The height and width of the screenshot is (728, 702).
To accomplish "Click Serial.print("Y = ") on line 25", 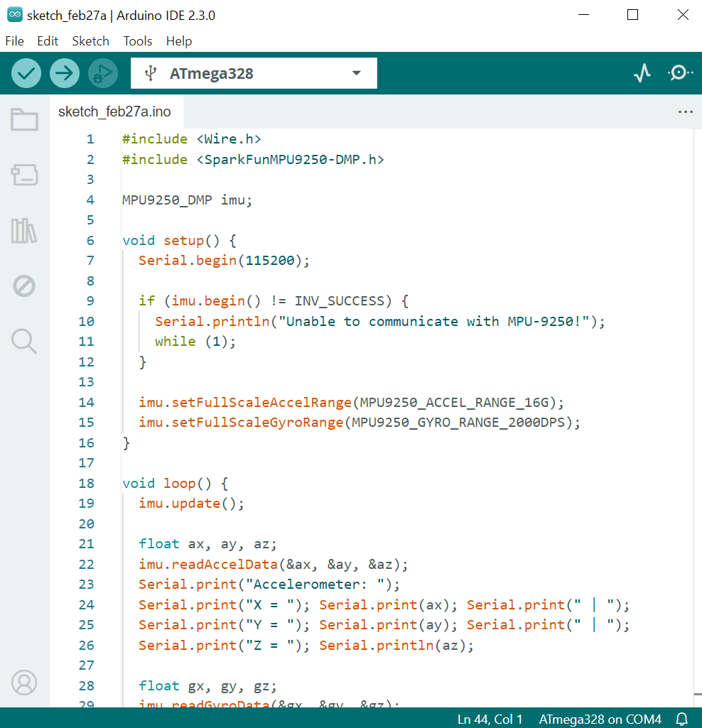I will (224, 625).
